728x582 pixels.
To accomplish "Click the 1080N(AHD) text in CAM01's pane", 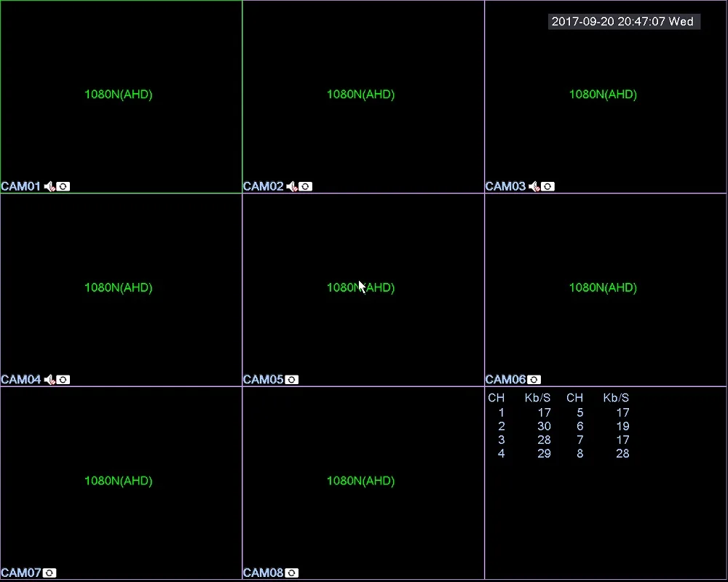I will (119, 95).
